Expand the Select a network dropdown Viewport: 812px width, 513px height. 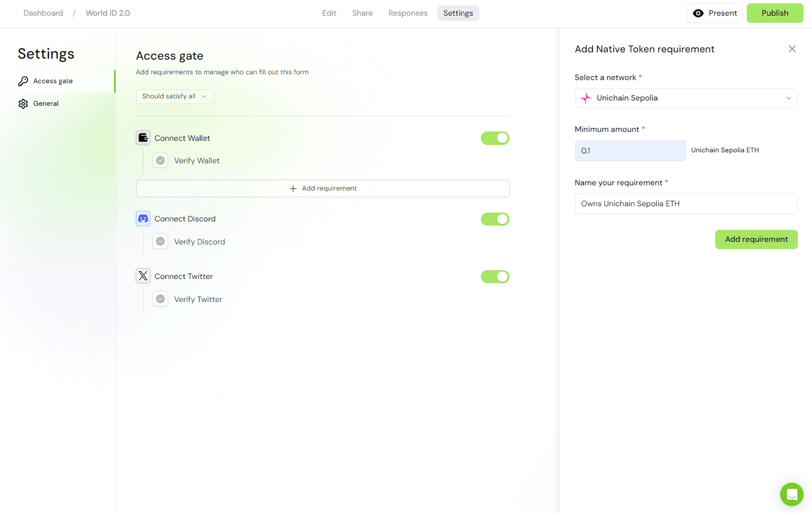click(686, 98)
